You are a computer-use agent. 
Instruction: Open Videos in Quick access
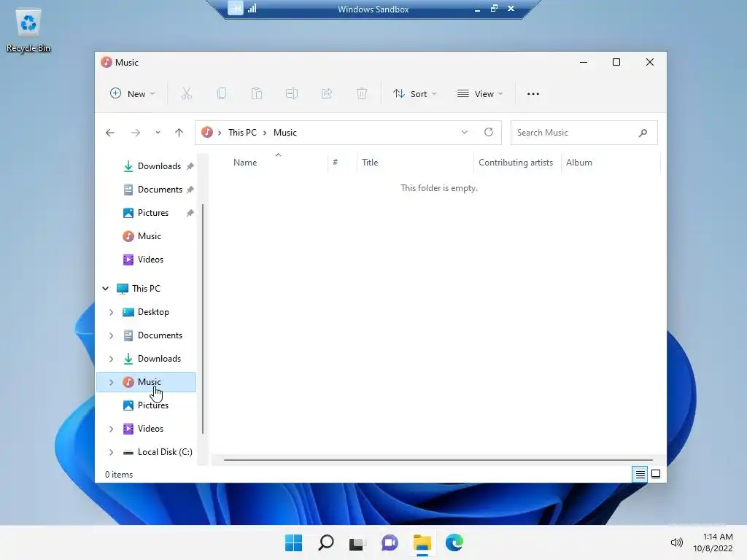point(150,260)
